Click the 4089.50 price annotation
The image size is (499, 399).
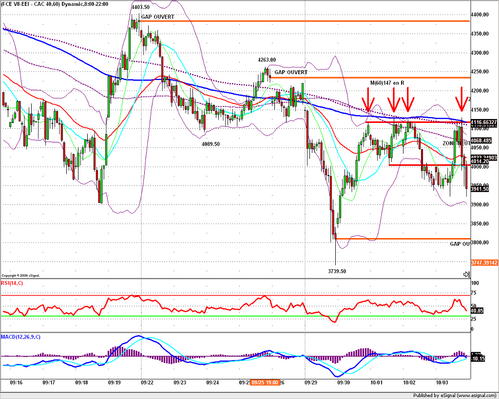point(211,144)
